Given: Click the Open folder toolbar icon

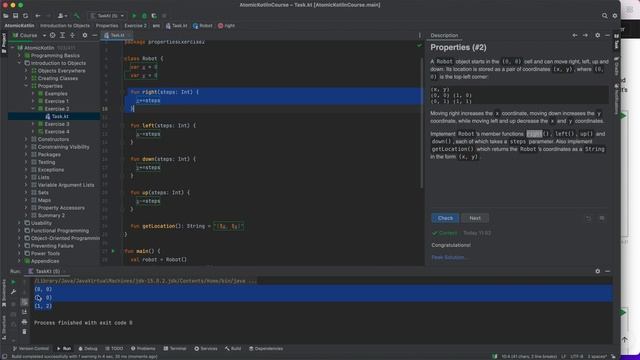Looking at the screenshot, I should pyautogui.click(x=6, y=16).
